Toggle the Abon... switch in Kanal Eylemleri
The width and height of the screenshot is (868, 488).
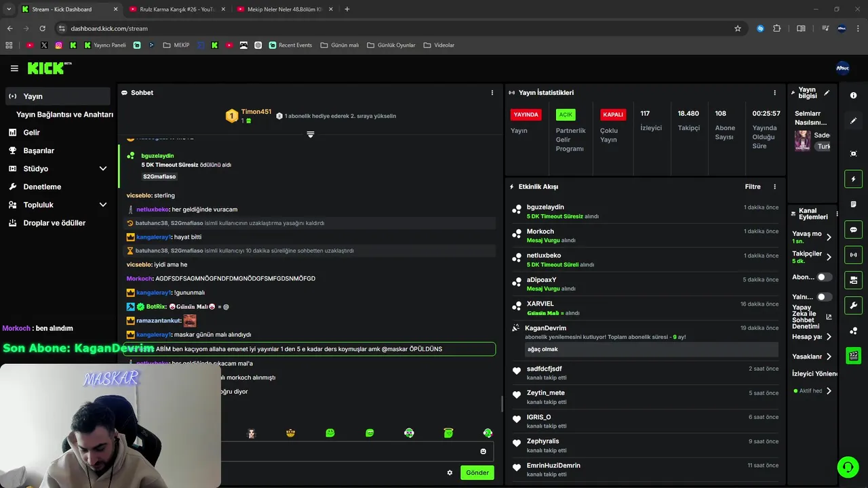pos(825,277)
